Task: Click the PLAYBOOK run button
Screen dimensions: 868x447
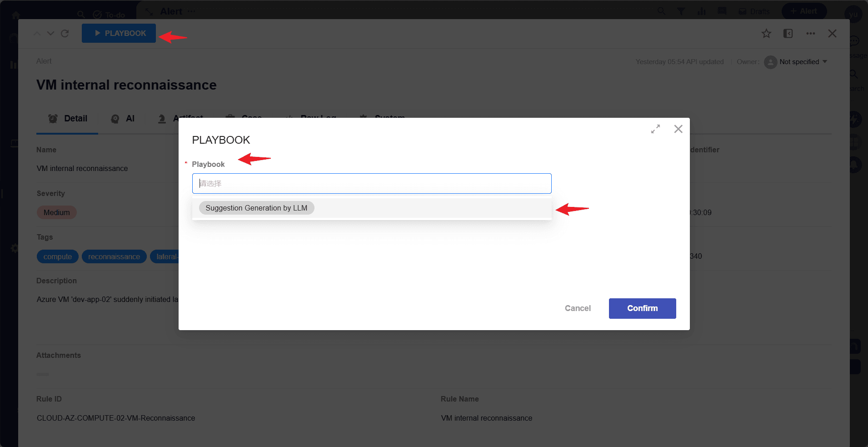Action: click(119, 33)
